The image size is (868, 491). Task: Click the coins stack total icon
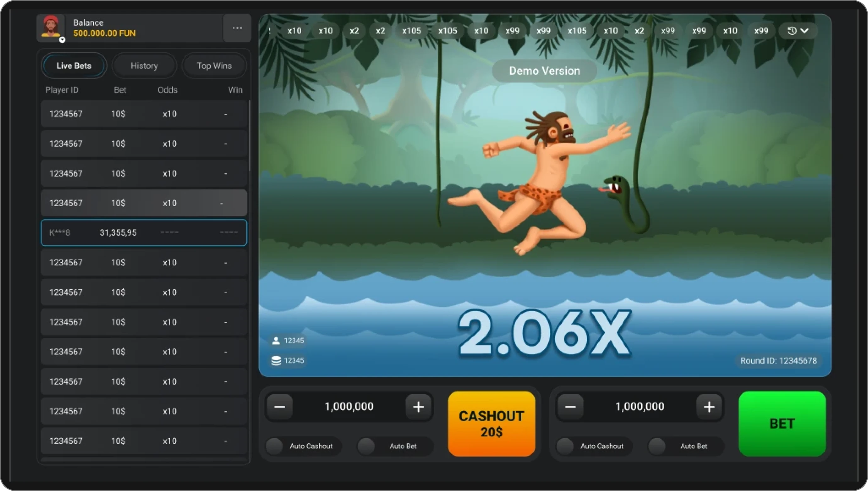click(276, 360)
